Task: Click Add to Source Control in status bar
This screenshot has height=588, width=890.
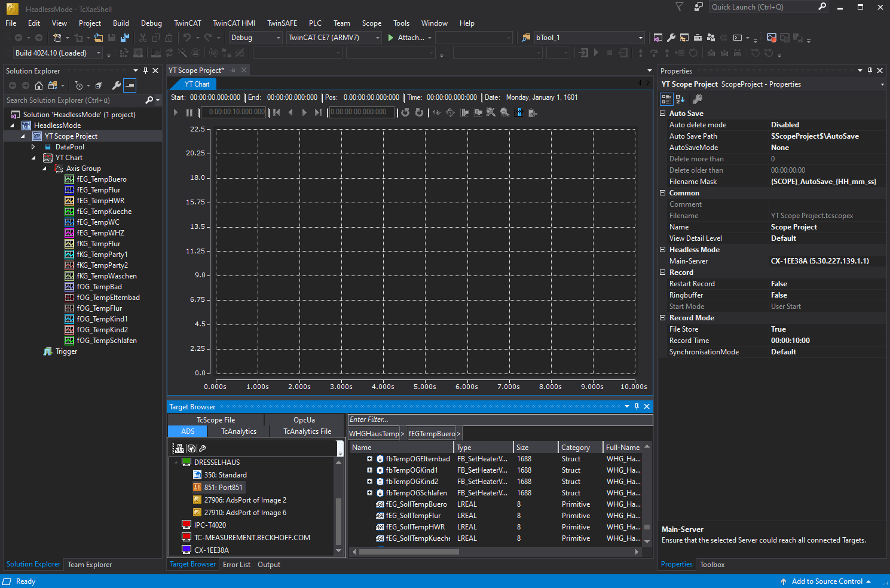Action: pyautogui.click(x=825, y=581)
